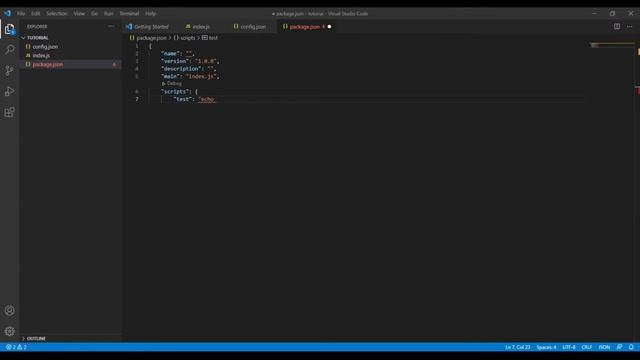This screenshot has width=640, height=360.
Task: Open config.json in the Explorer tree
Action: (45, 47)
